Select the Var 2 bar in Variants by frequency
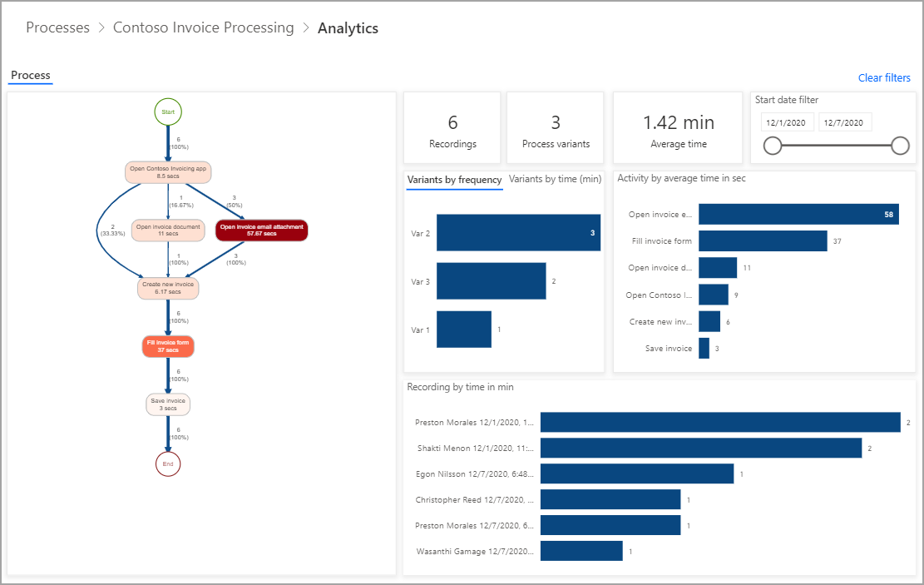This screenshot has width=924, height=585. click(x=518, y=232)
